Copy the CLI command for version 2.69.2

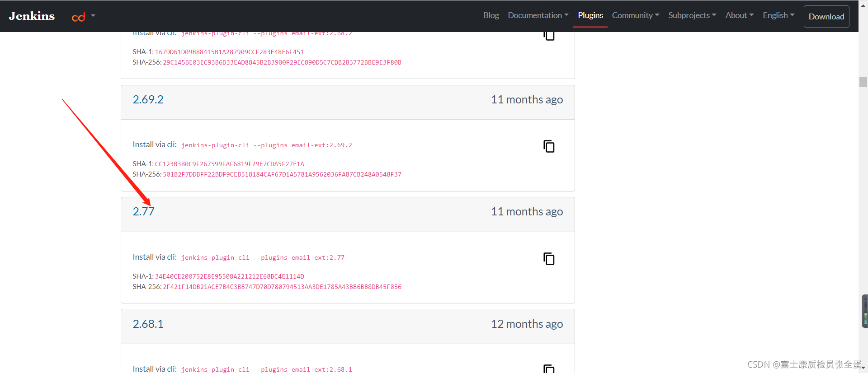tap(549, 146)
